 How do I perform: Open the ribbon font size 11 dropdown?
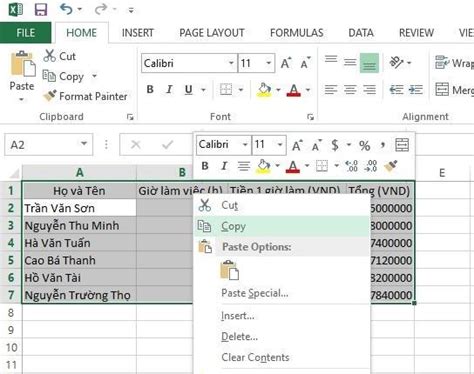pyautogui.click(x=268, y=63)
